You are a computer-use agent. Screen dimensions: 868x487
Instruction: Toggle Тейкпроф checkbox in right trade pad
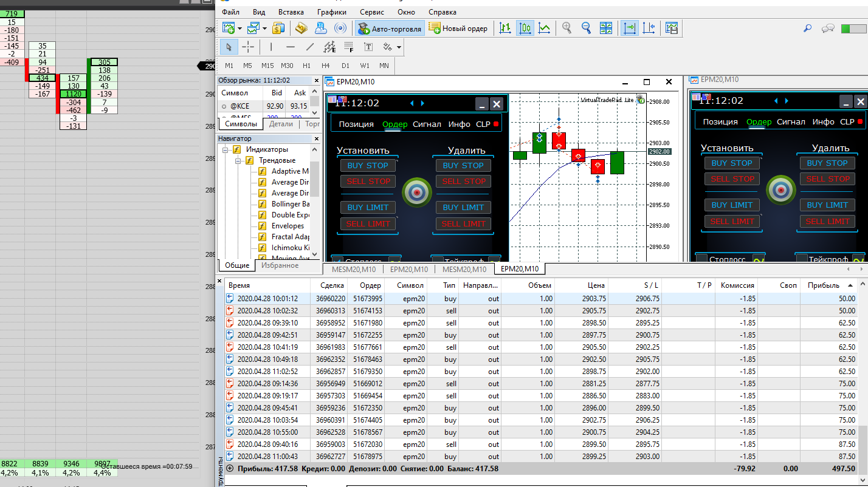[802, 259]
